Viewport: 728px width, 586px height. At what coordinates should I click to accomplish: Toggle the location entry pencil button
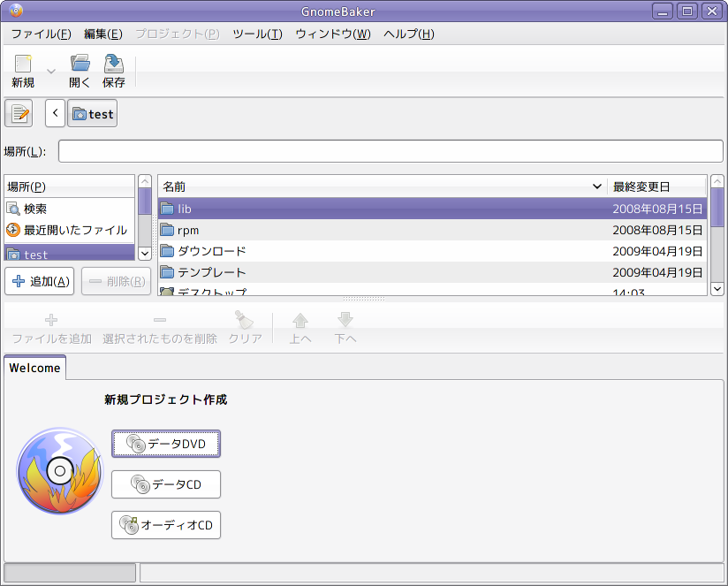(x=19, y=113)
